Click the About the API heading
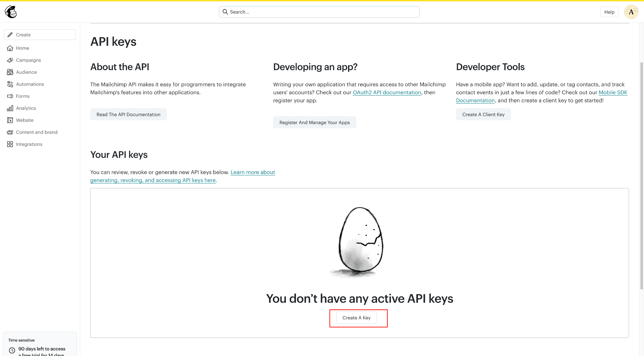Viewport: 644px width, 356px height. click(x=120, y=67)
